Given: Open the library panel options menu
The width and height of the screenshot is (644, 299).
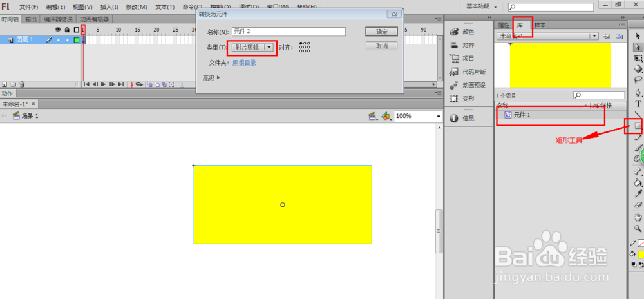Looking at the screenshot, I should click(x=623, y=24).
